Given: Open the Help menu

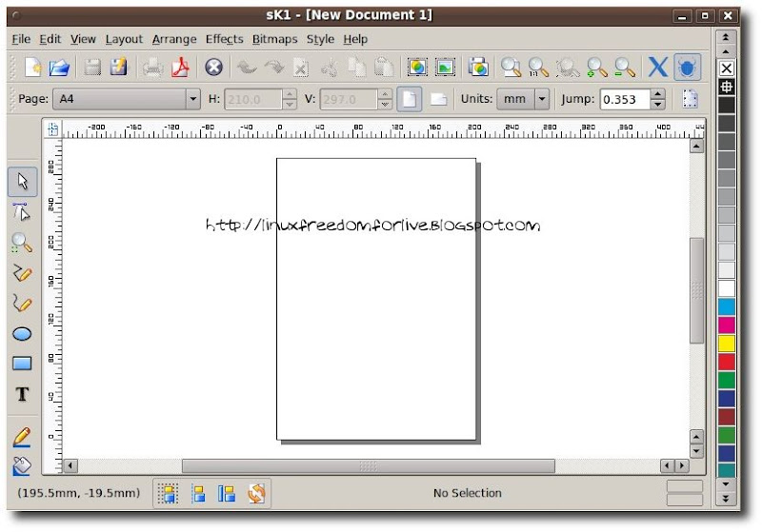Looking at the screenshot, I should [355, 39].
